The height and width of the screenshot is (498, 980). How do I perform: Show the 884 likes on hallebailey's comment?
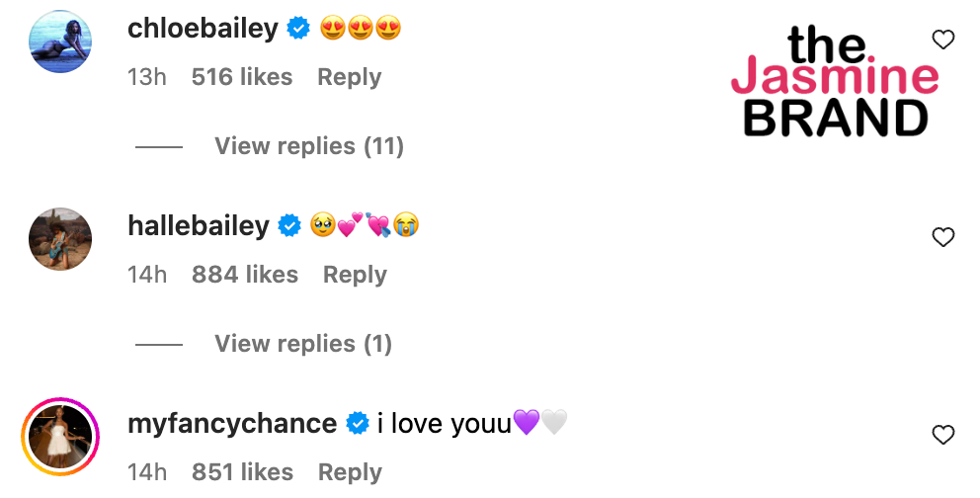[x=245, y=275]
